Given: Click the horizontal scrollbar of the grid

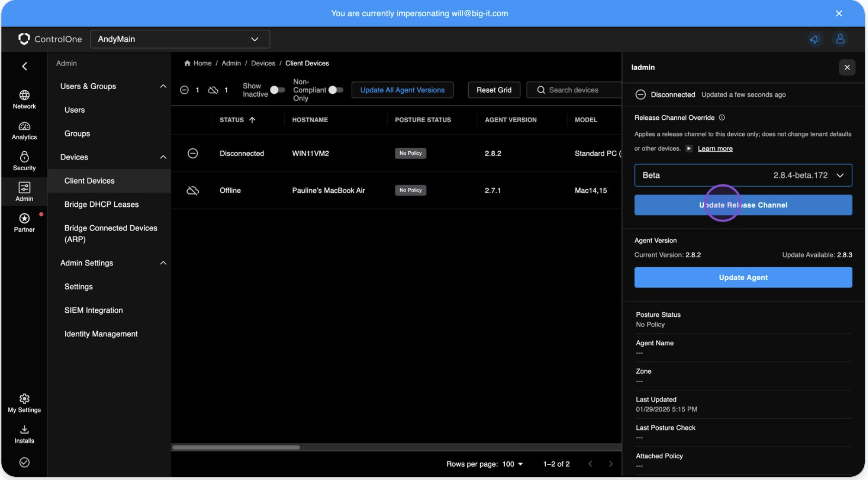Looking at the screenshot, I should tap(236, 447).
